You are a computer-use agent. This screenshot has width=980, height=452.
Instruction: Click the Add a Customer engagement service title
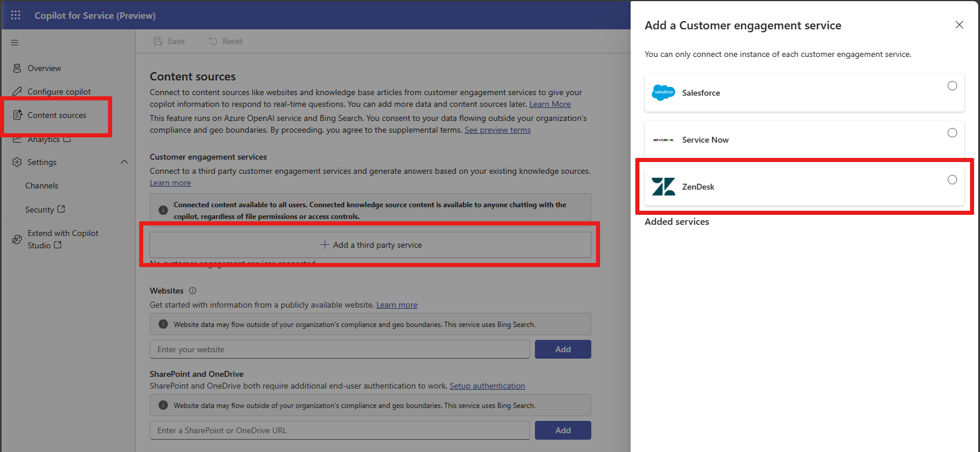click(x=743, y=25)
